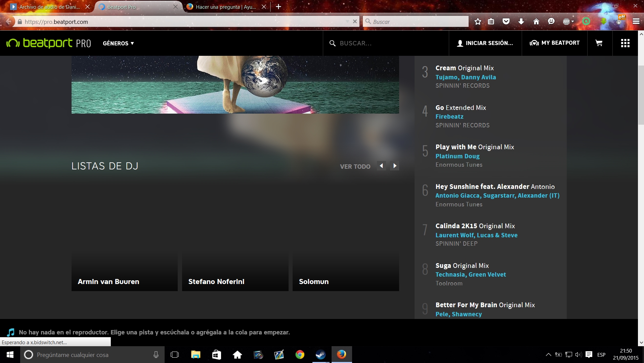The image size is (644, 363).
Task: Open track Play with Me Original Mix
Action: 475,147
